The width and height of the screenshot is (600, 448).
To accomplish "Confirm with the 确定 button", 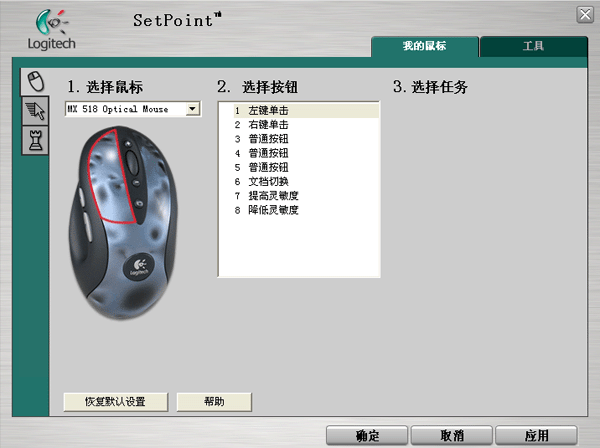I will [367, 435].
